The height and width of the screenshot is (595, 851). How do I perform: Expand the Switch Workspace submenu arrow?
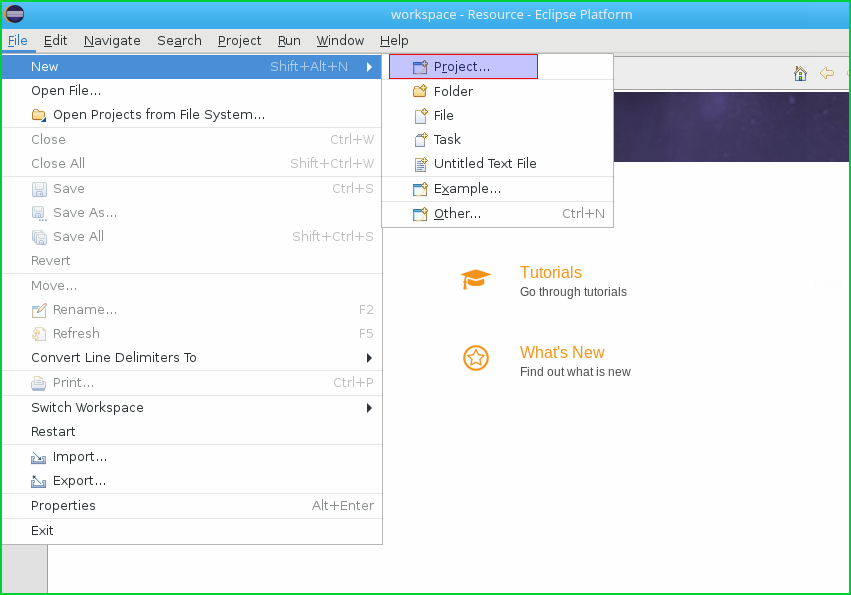coord(369,408)
